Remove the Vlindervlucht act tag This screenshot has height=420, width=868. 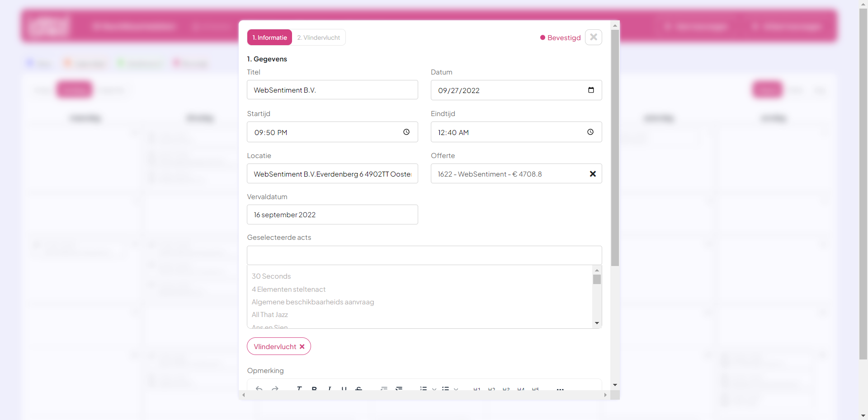click(x=302, y=346)
